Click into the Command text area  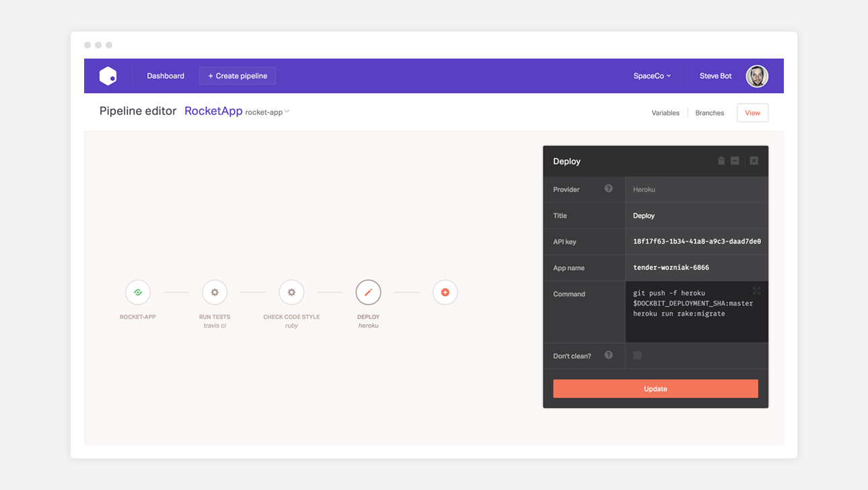click(696, 312)
